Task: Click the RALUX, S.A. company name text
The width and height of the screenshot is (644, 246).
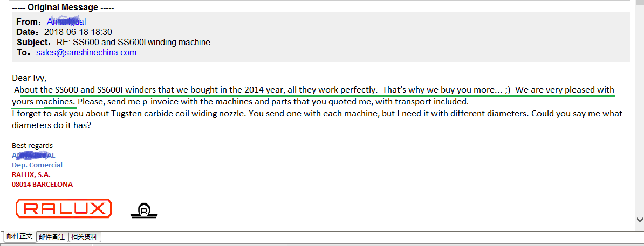Action: 31,174
